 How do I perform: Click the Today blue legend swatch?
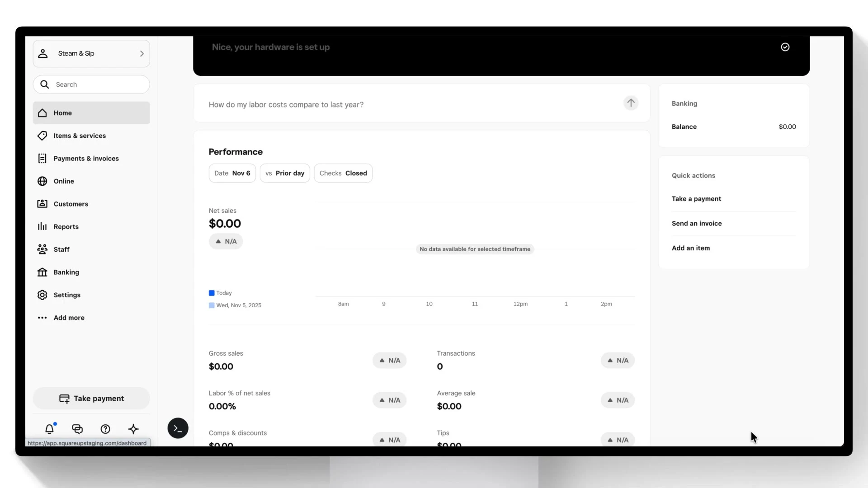(x=212, y=293)
